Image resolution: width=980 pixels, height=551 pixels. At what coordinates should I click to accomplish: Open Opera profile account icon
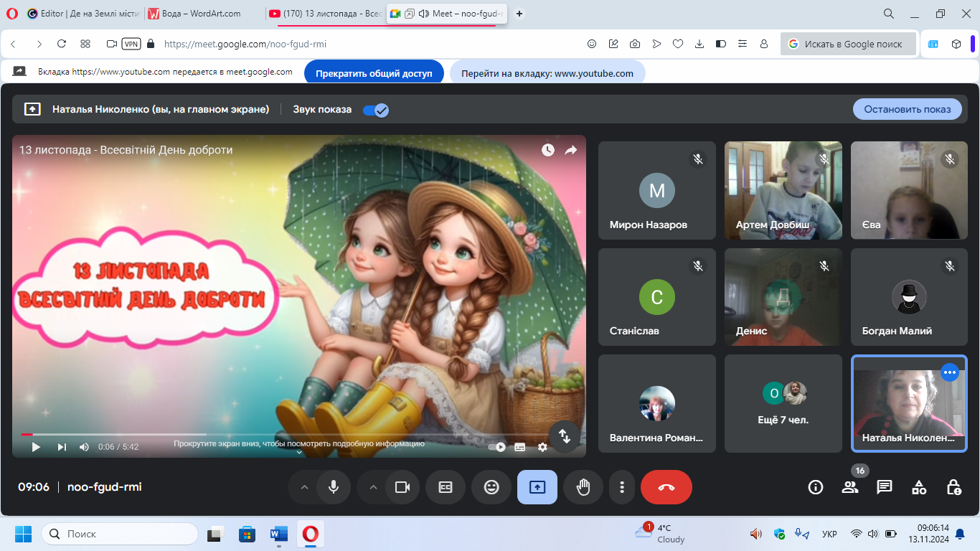(x=764, y=44)
